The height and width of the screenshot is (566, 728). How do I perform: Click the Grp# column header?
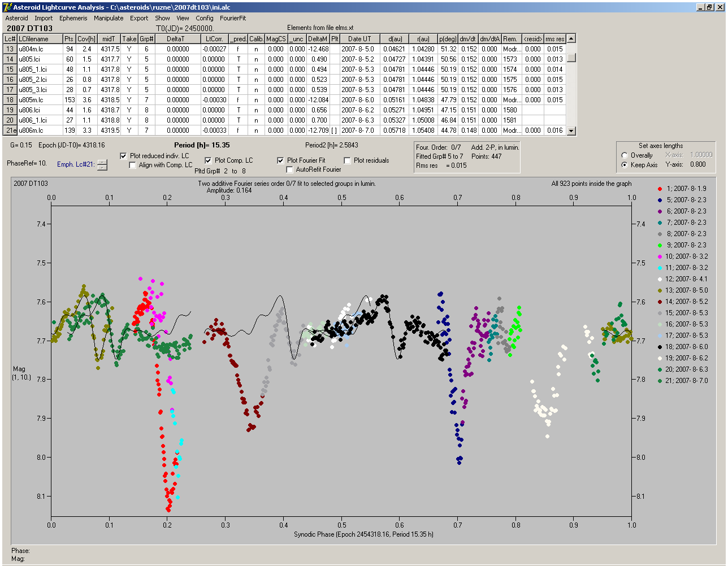pyautogui.click(x=146, y=39)
